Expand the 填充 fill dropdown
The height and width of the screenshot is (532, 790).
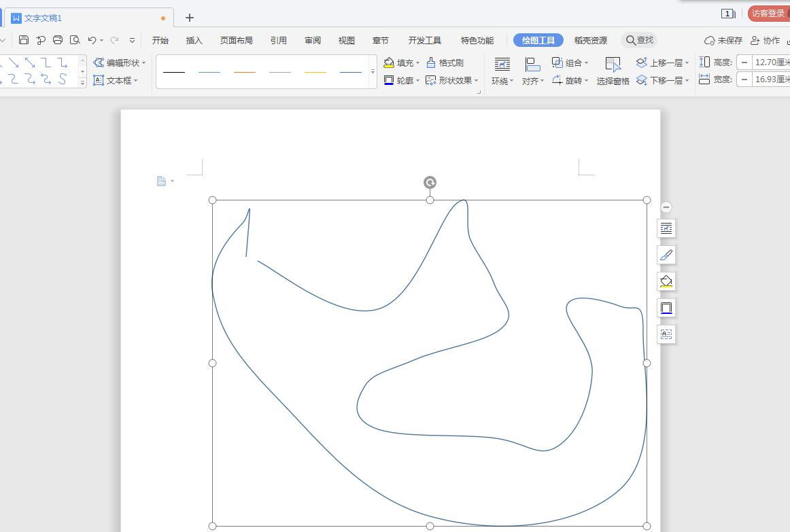pyautogui.click(x=417, y=63)
